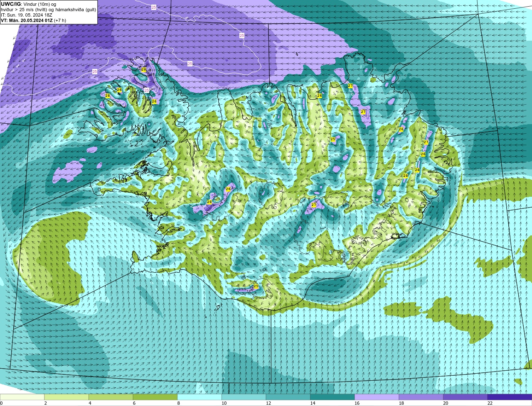Click the 'hviður > 25 m/s (hvítt)' description line
The height and width of the screenshot is (406, 532).
tap(48, 9)
